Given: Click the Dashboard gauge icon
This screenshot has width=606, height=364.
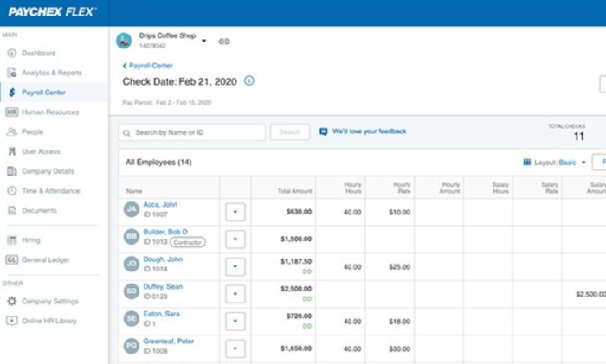Looking at the screenshot, I should 12,53.
